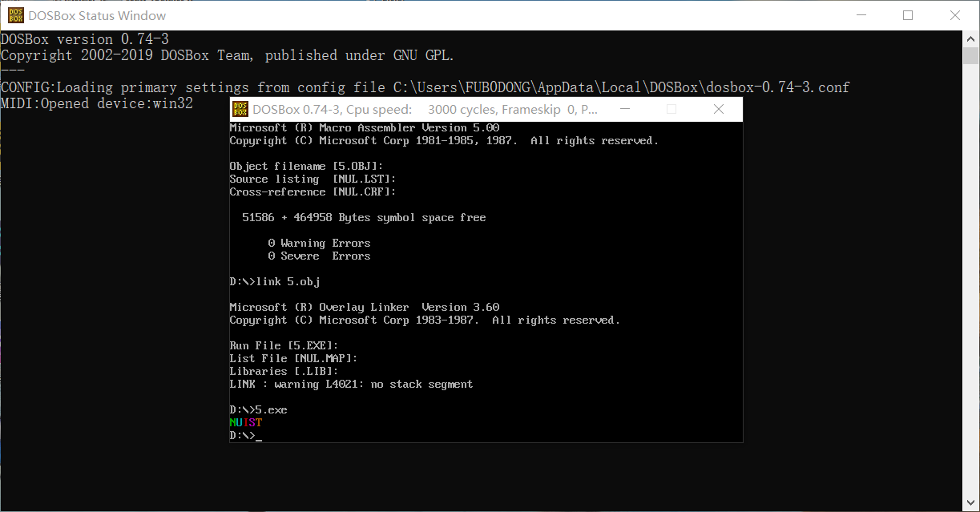Click the 'Copyright 2002-2019 DOSBox Team' line
The height and width of the screenshot is (512, 980).
pyautogui.click(x=228, y=55)
